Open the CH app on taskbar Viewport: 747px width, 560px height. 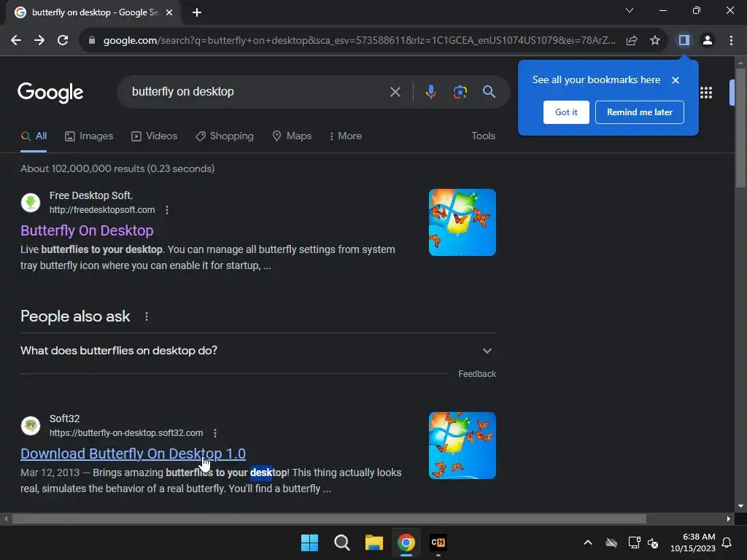(438, 542)
